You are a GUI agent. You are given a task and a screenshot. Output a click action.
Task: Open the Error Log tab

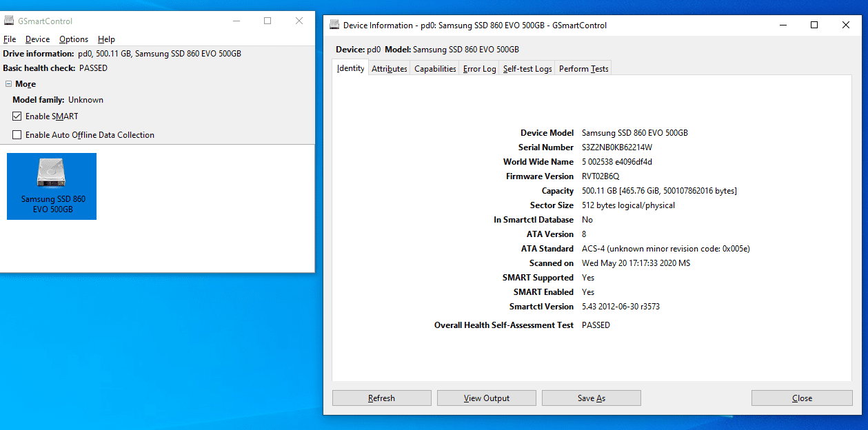tap(479, 69)
